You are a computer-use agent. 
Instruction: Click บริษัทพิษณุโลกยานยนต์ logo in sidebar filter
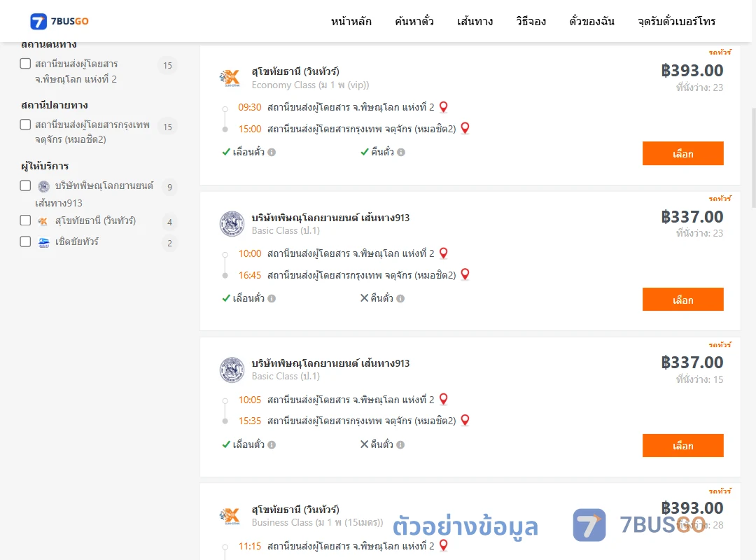point(44,187)
